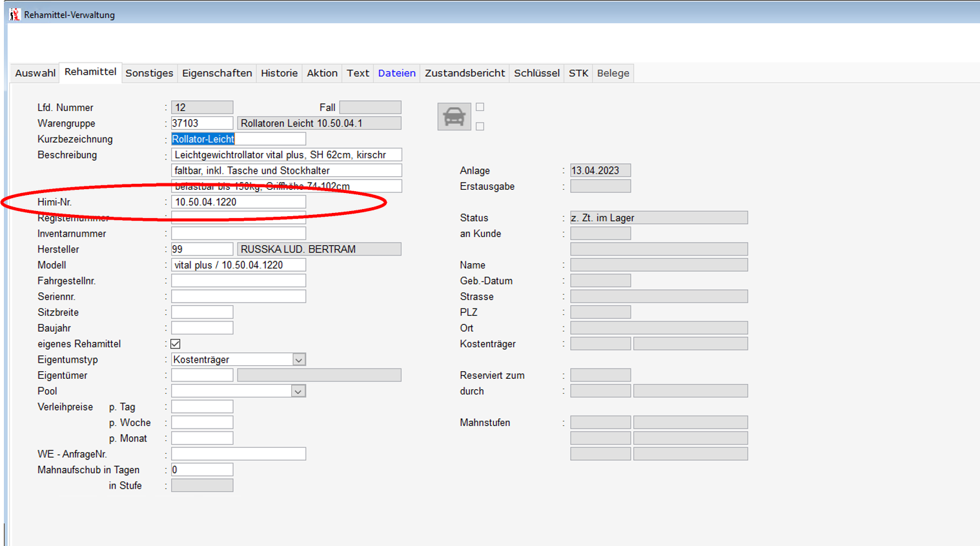Viewport: 980px width, 546px height.
Task: Click the Mahnaufschub in Tagen field
Action: coord(201,470)
